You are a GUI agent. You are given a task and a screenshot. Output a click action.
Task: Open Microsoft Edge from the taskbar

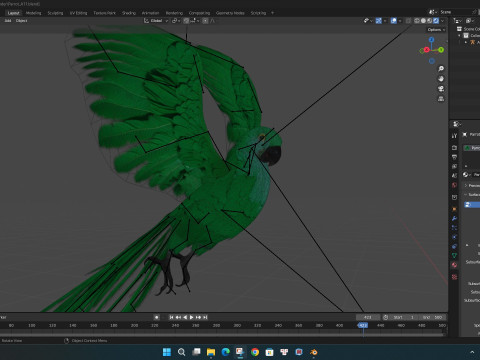click(x=226, y=352)
